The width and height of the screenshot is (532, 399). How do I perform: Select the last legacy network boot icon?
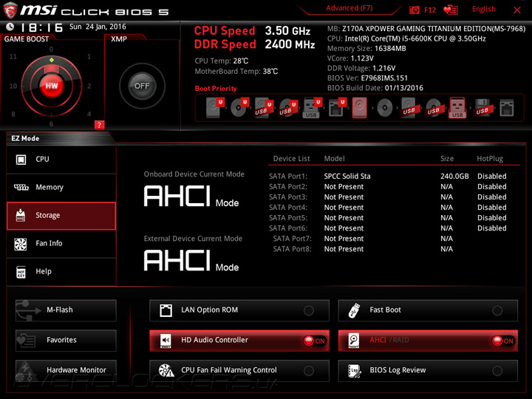tap(507, 108)
